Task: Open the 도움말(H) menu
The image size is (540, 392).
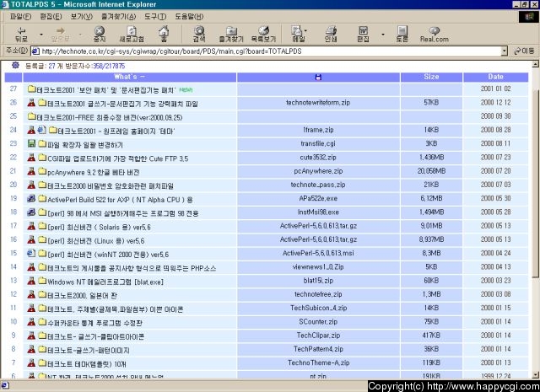Action: [x=189, y=17]
